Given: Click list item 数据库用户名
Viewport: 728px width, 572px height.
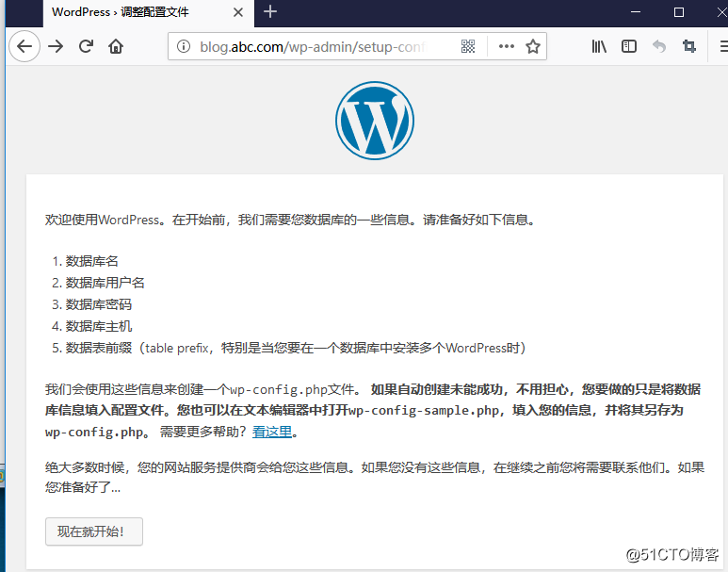Looking at the screenshot, I should 105,283.
